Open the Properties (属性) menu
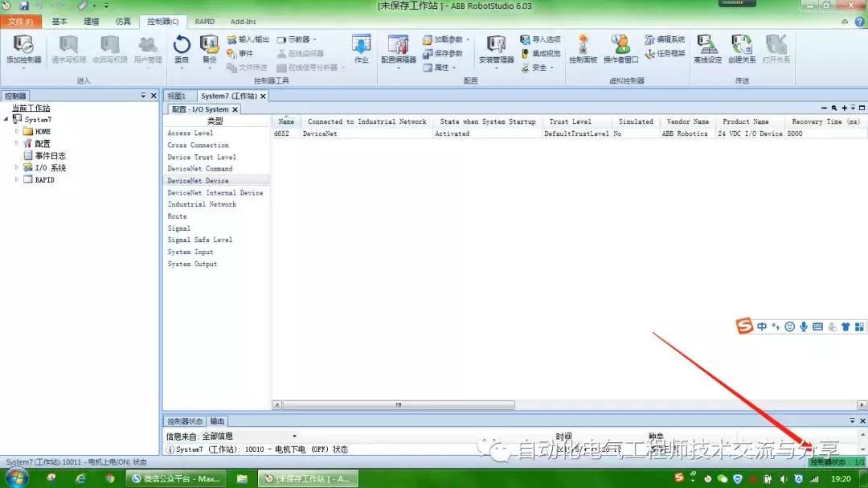 click(x=439, y=67)
